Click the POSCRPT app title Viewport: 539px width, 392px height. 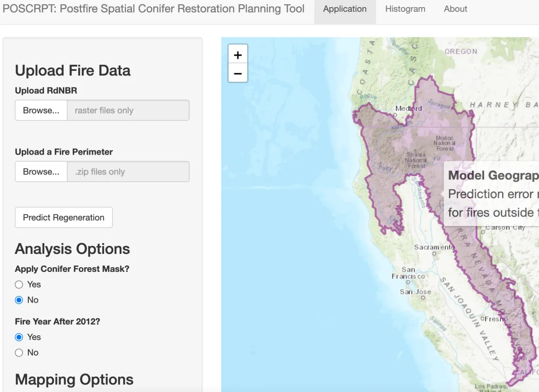click(x=153, y=9)
